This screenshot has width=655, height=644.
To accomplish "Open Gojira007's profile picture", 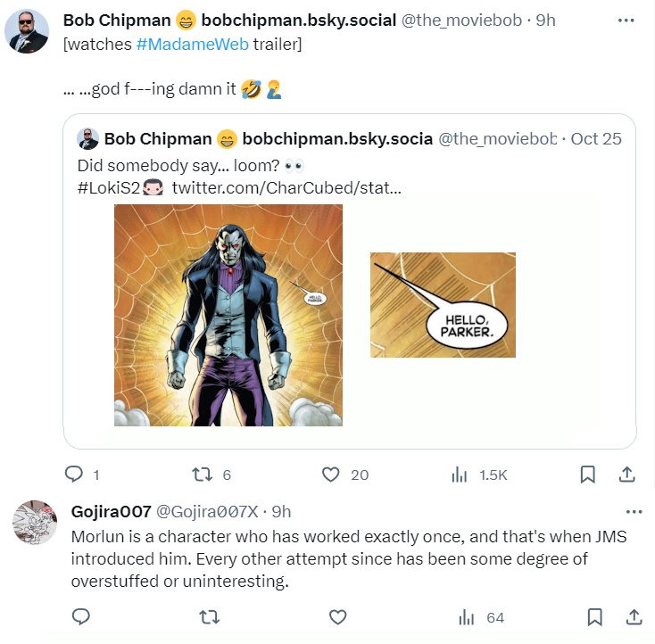I will click(x=36, y=523).
